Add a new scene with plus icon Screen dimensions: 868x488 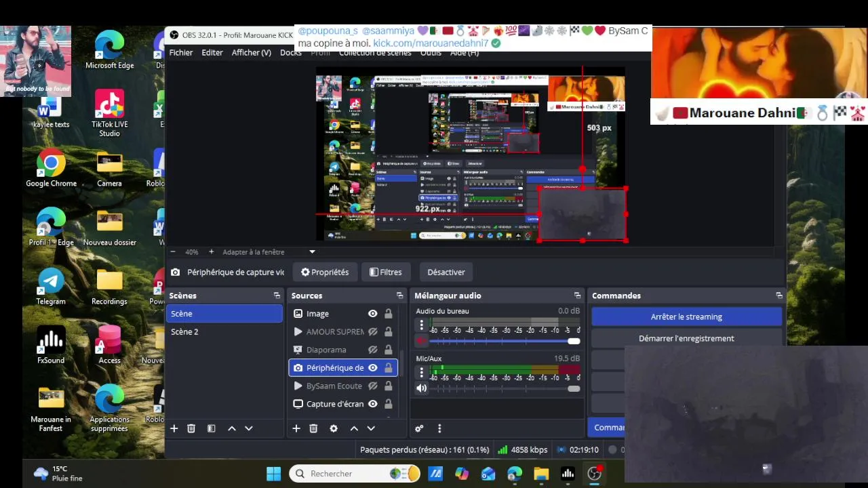click(x=174, y=428)
